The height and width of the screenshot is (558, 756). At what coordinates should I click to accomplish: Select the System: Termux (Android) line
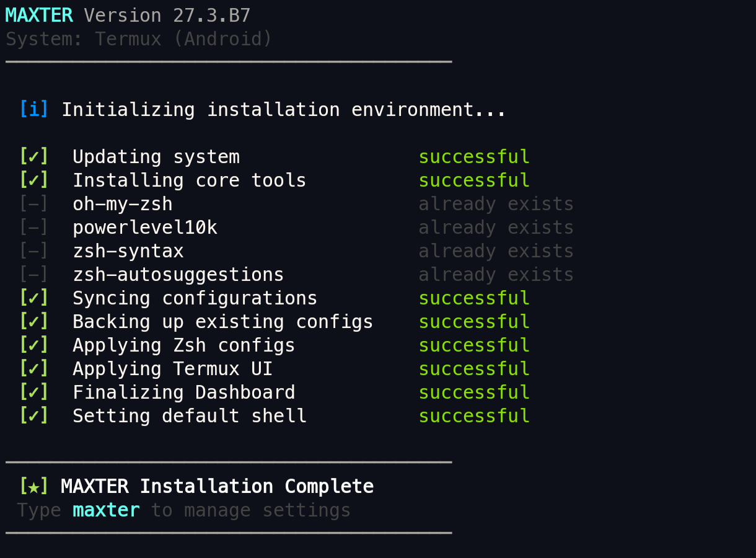click(139, 39)
